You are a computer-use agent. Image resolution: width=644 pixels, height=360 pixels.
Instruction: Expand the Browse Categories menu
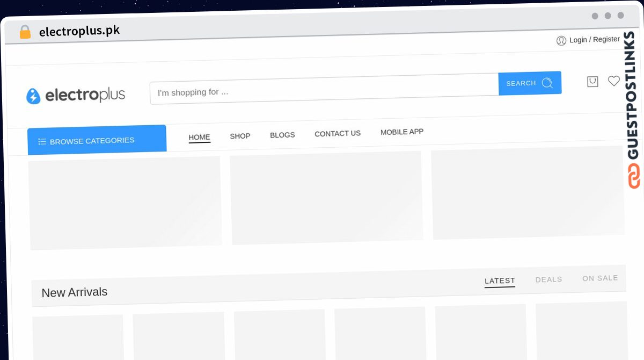coord(97,140)
